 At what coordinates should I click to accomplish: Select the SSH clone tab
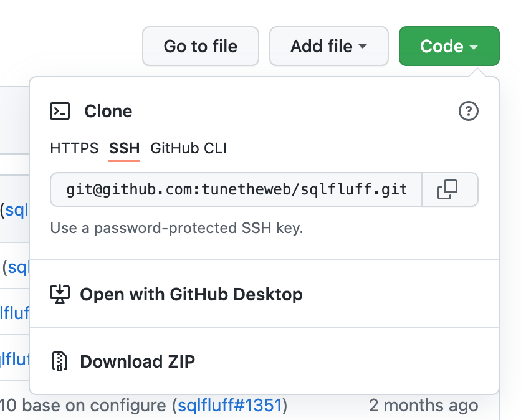coord(124,148)
